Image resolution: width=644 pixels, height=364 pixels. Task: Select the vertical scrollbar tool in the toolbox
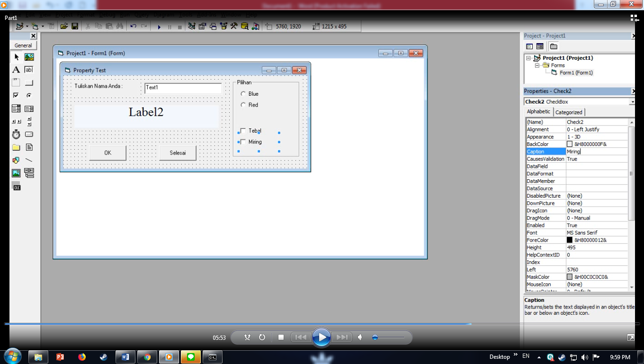click(29, 121)
